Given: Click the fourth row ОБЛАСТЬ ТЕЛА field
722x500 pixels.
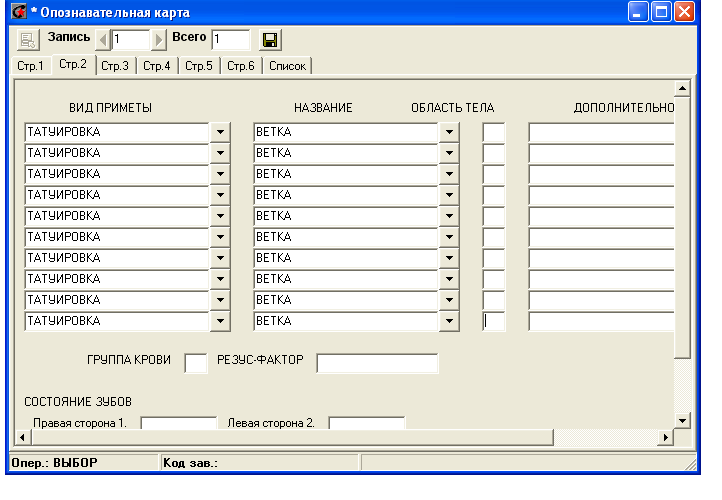Looking at the screenshot, I should (x=494, y=195).
